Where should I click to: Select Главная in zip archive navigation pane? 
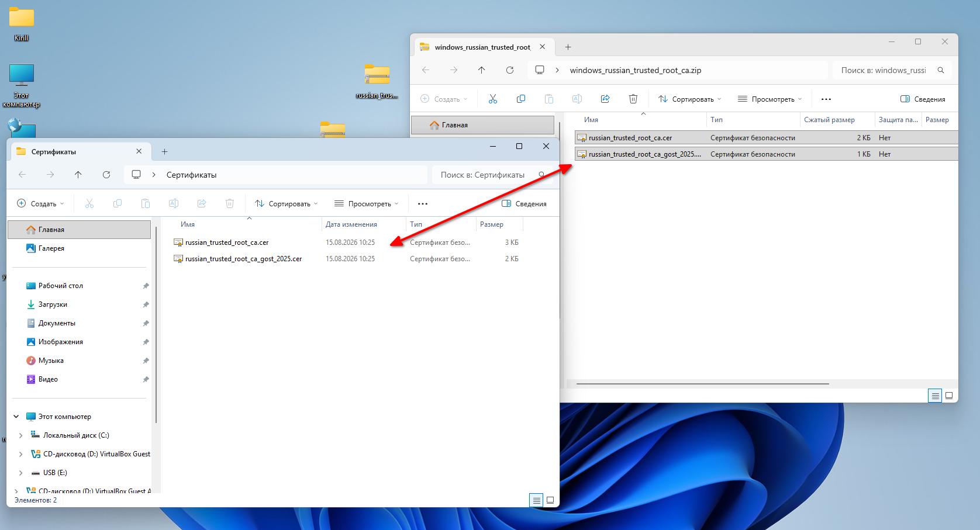tap(482, 125)
